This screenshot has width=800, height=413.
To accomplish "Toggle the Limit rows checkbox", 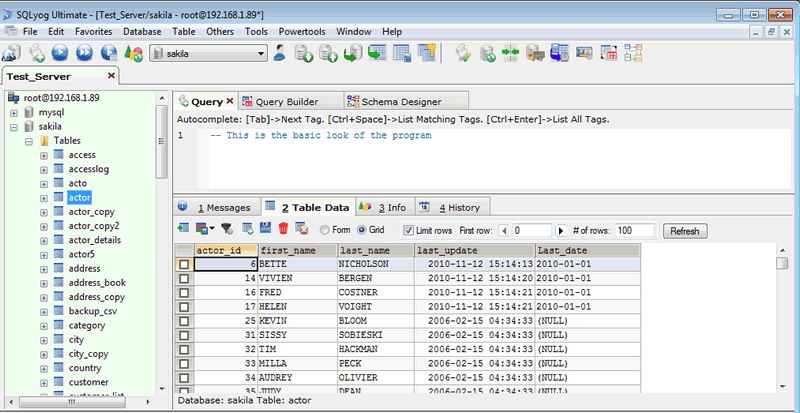I will (408, 231).
